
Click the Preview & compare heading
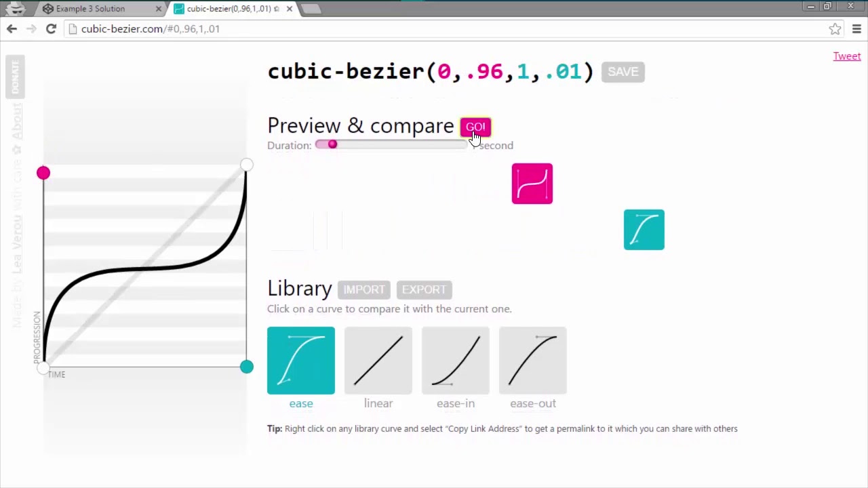tap(361, 126)
